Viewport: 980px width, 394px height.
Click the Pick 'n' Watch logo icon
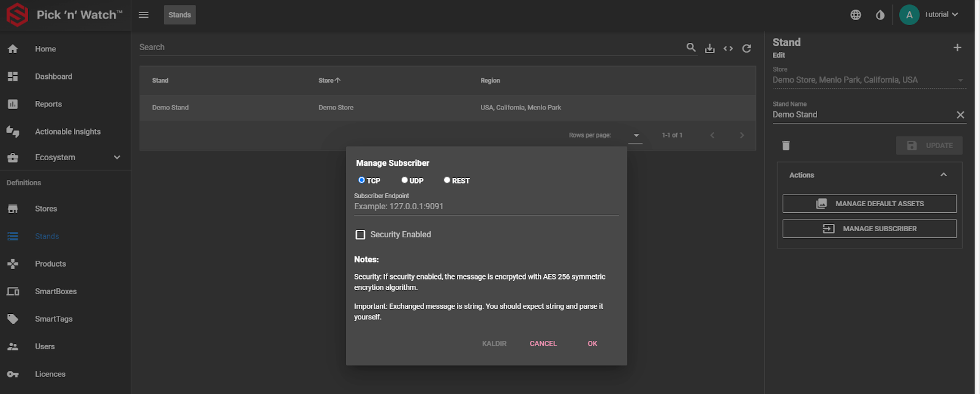coord(17,15)
